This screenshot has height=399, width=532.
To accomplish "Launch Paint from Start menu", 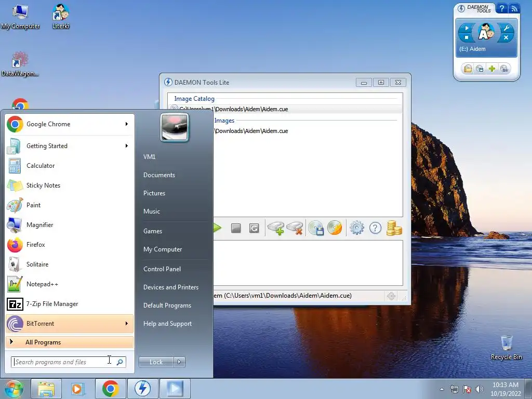I will click(69, 205).
